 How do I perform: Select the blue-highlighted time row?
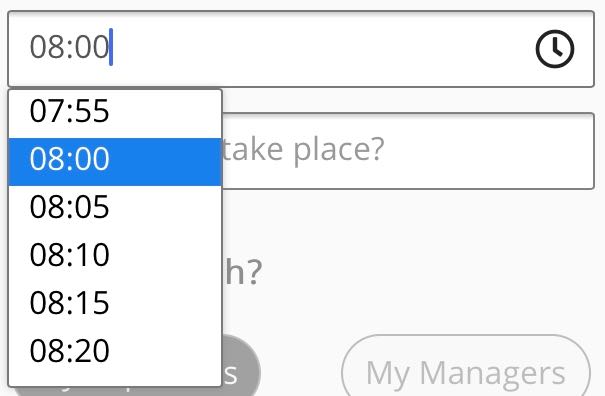(115, 162)
